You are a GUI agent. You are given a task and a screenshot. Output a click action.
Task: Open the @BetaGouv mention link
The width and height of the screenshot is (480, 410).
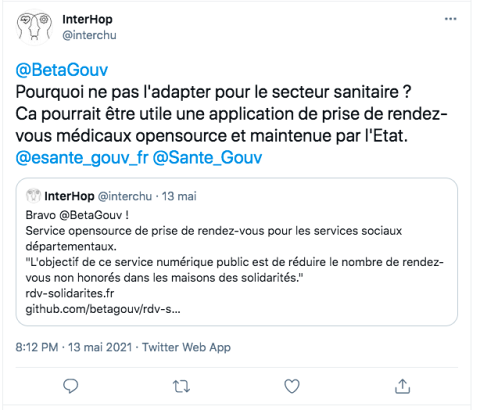[62, 70]
